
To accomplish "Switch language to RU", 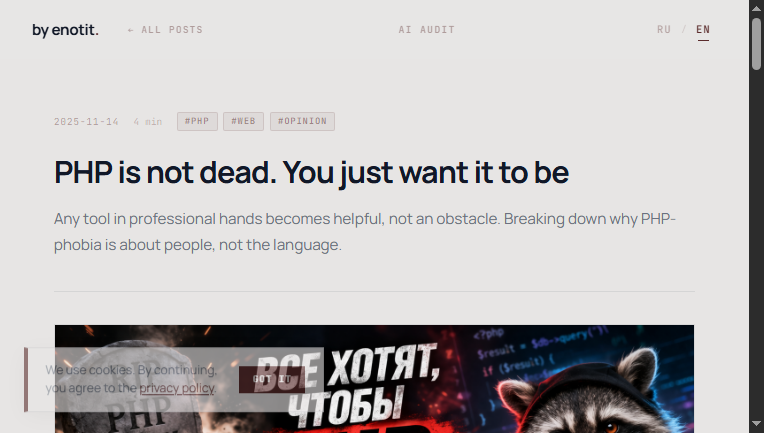I will (x=664, y=30).
